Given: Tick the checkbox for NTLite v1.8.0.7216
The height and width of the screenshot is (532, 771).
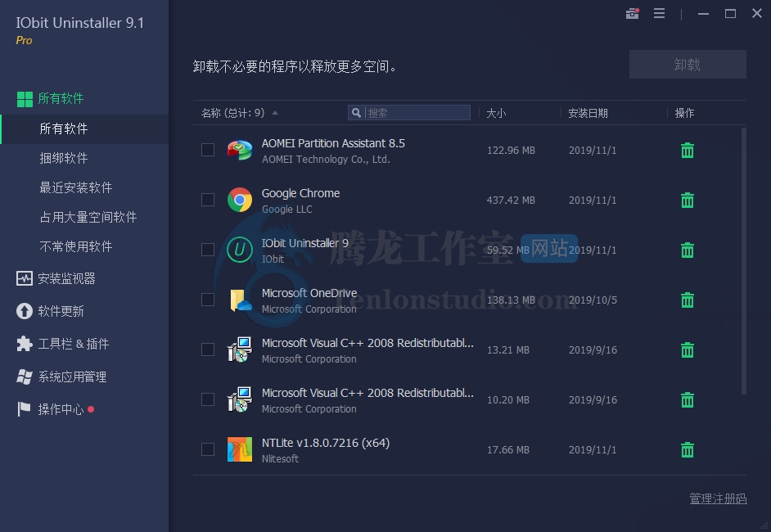Looking at the screenshot, I should coord(208,449).
